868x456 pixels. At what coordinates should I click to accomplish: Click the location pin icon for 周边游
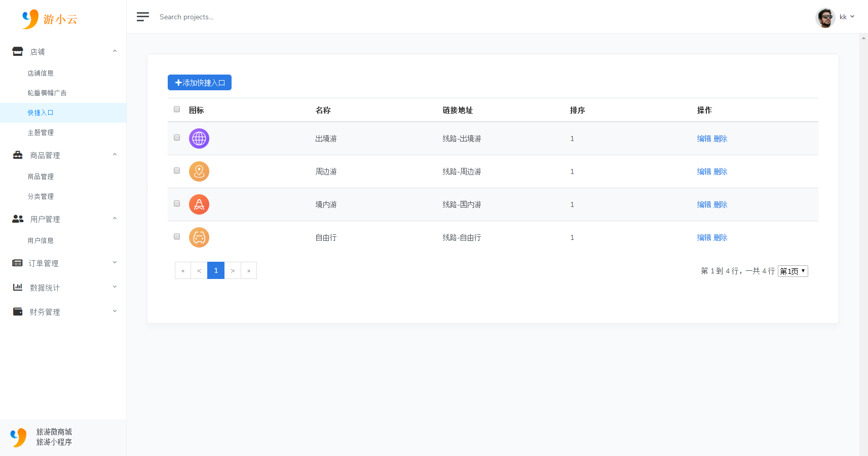pyautogui.click(x=199, y=171)
